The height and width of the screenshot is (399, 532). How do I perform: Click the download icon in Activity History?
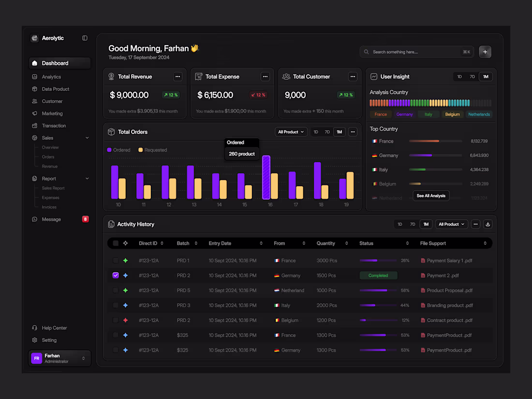click(488, 224)
